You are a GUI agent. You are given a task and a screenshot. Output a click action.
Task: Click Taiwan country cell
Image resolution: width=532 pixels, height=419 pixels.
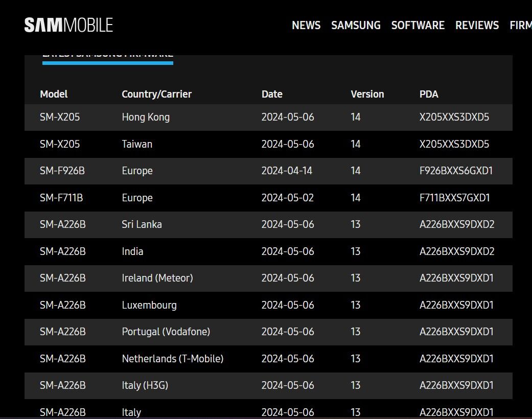[x=137, y=144]
